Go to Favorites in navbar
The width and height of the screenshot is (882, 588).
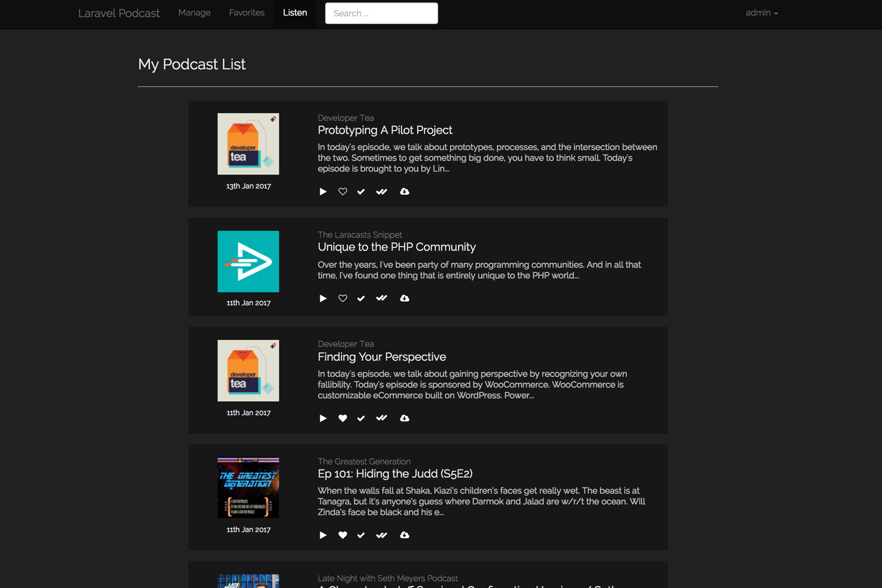coord(247,13)
